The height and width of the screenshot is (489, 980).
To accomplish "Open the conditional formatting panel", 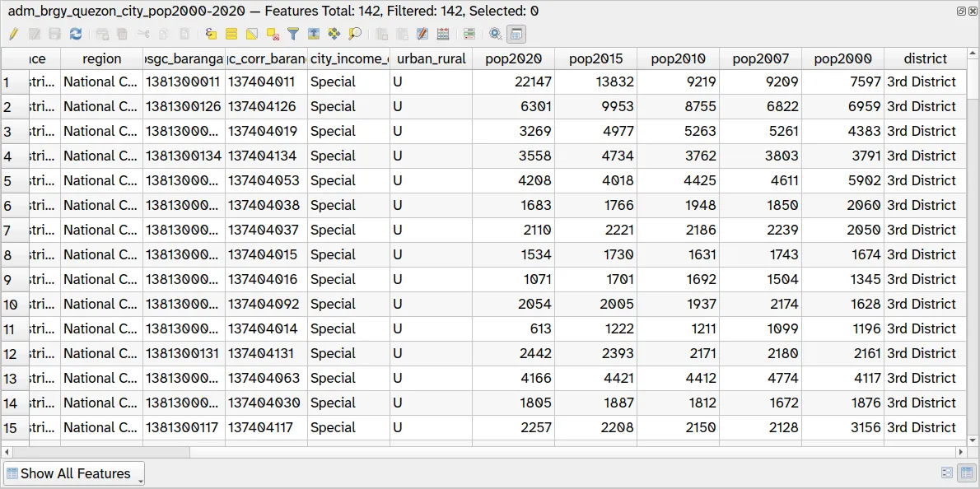I will (469, 34).
